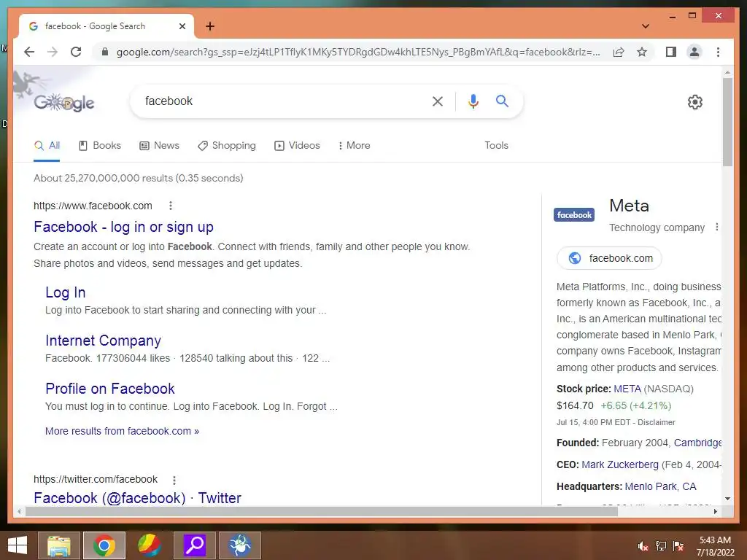The width and height of the screenshot is (747, 560).
Task: Open Profile on Facebook sitelink
Action: click(x=110, y=389)
